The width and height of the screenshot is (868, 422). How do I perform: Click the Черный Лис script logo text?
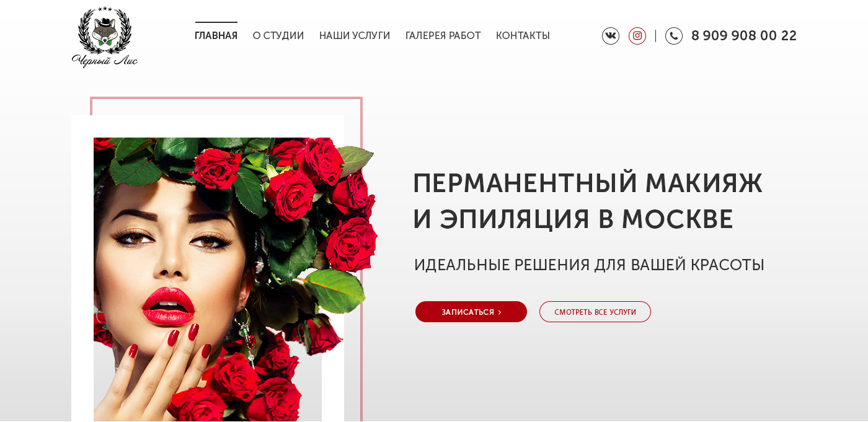point(104,61)
